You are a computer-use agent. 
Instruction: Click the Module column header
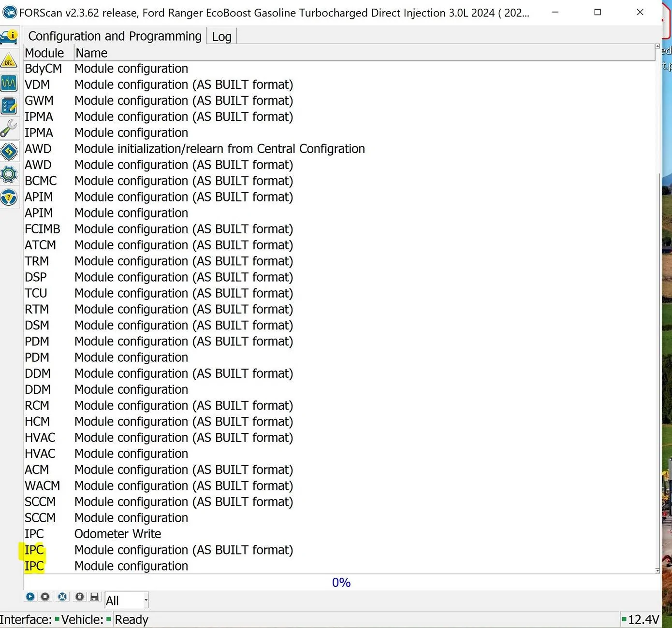tap(48, 53)
